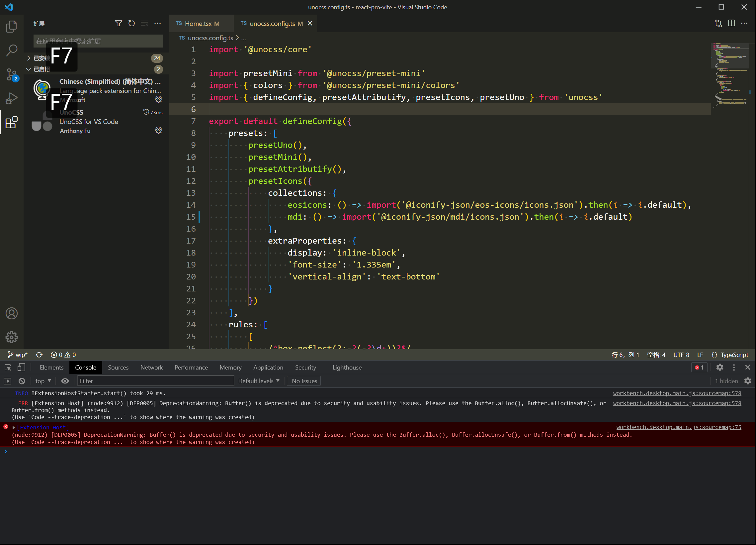Image resolution: width=756 pixels, height=545 pixels.
Task: Open the breadcrumb symbol picker
Action: [x=244, y=38]
